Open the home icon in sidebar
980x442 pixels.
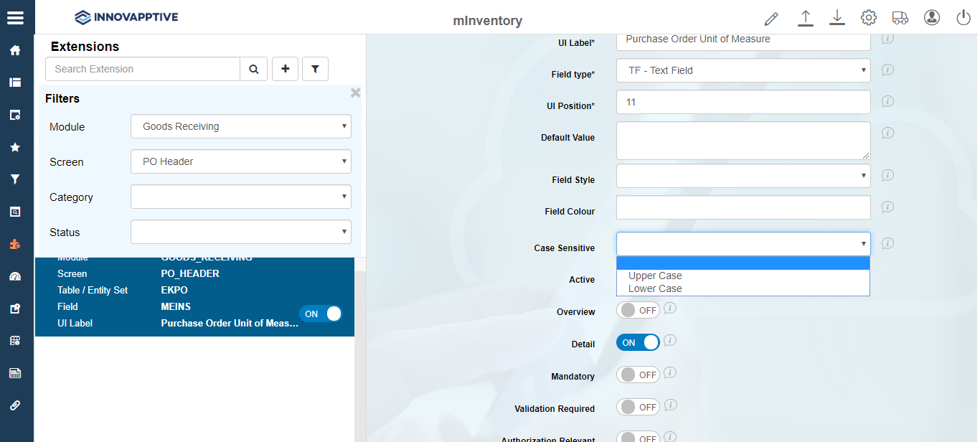coord(15,50)
